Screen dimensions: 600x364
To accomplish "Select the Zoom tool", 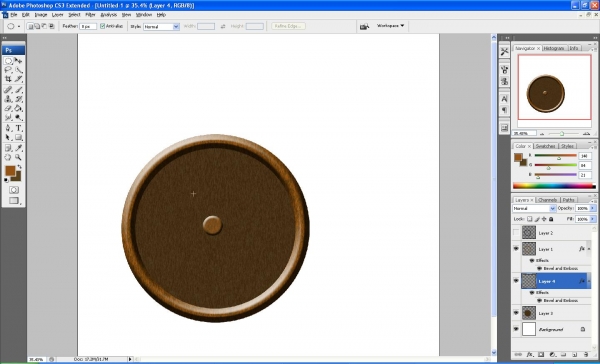I will (x=18, y=157).
